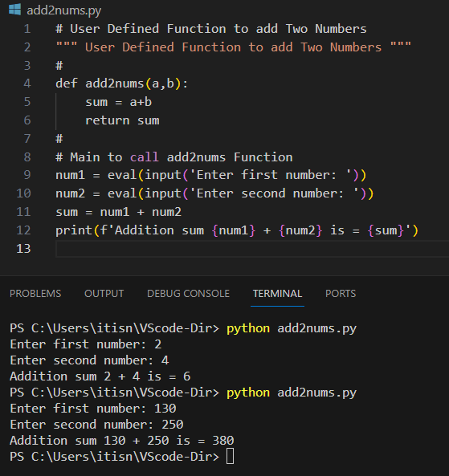
Task: Focus the terminal prompt cursor
Action: [x=231, y=457]
